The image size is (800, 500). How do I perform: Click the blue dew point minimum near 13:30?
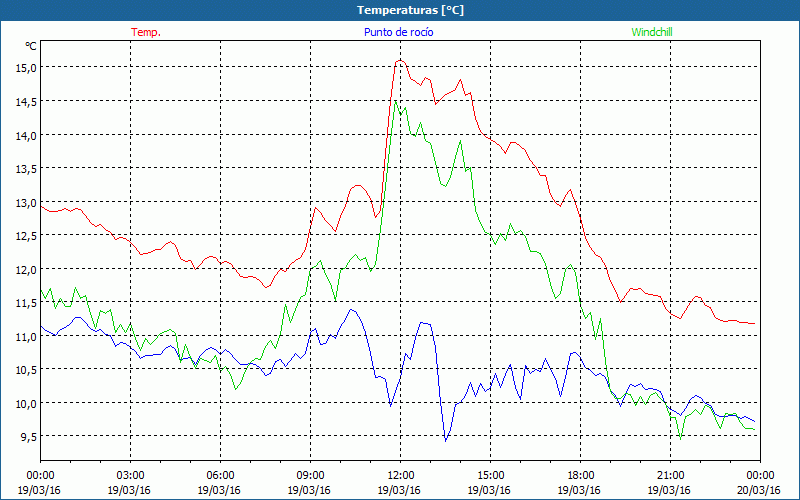(445, 441)
